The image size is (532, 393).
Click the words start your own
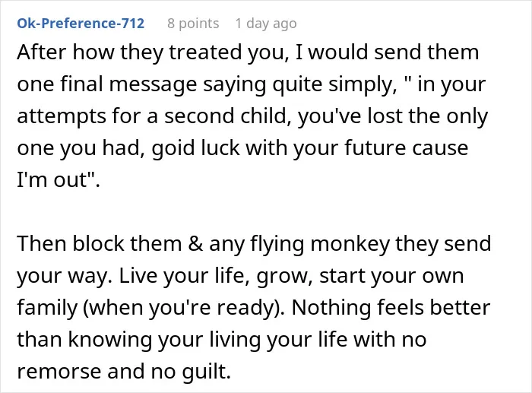[x=391, y=275]
